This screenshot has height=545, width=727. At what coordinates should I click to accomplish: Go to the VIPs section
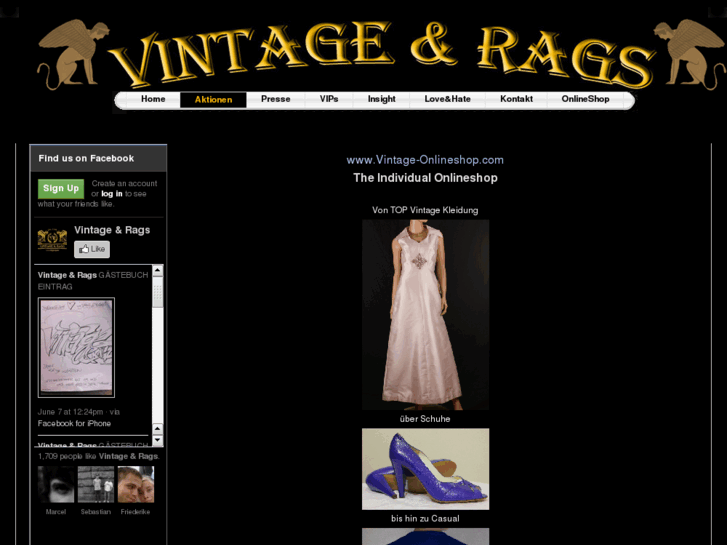tap(329, 99)
